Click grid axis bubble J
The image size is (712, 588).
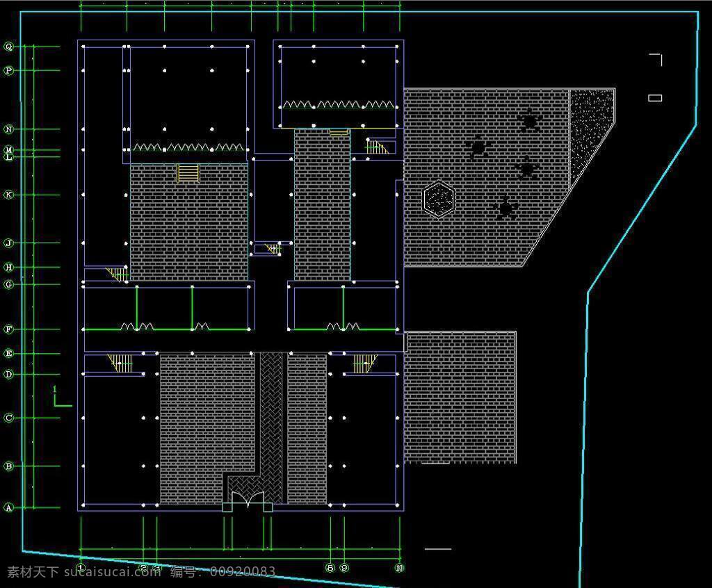[8, 243]
